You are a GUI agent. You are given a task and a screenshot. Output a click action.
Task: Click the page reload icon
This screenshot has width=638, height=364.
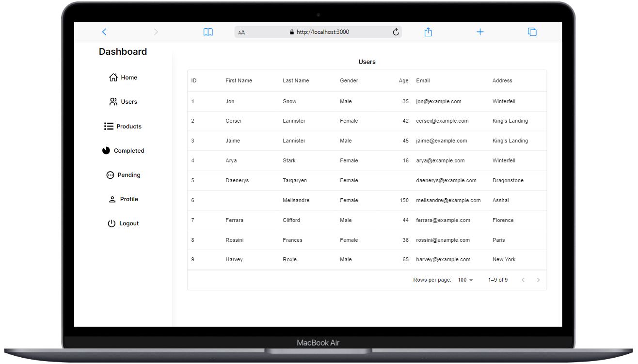click(396, 32)
